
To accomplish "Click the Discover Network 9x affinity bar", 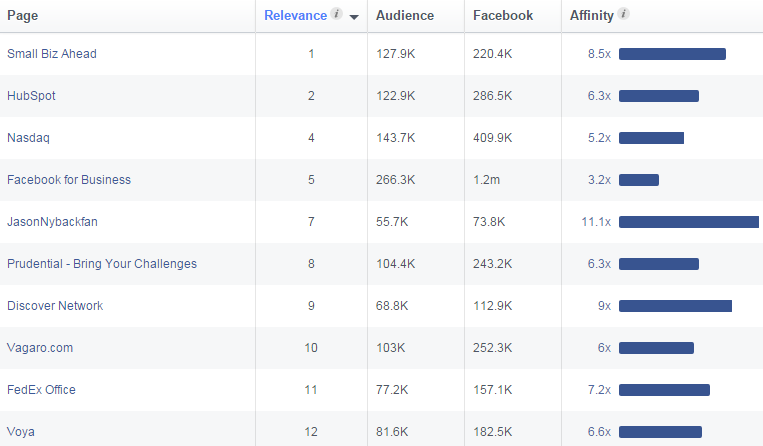I will (x=675, y=306).
